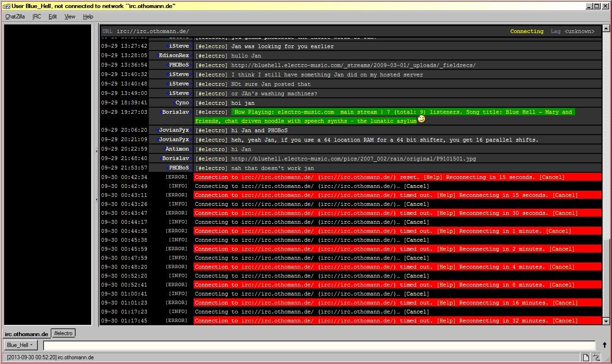Switch to the #electro tab
The height and width of the screenshot is (364, 612).
[x=63, y=333]
